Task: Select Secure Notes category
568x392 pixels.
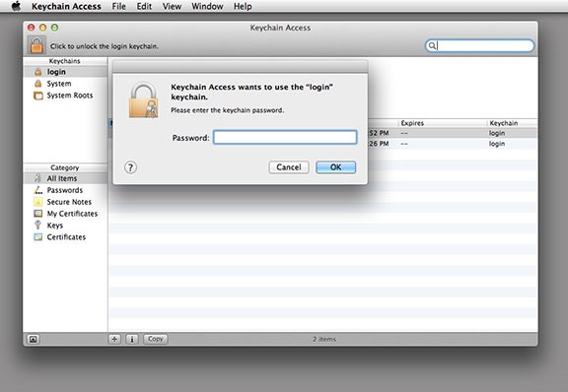Action: point(65,202)
